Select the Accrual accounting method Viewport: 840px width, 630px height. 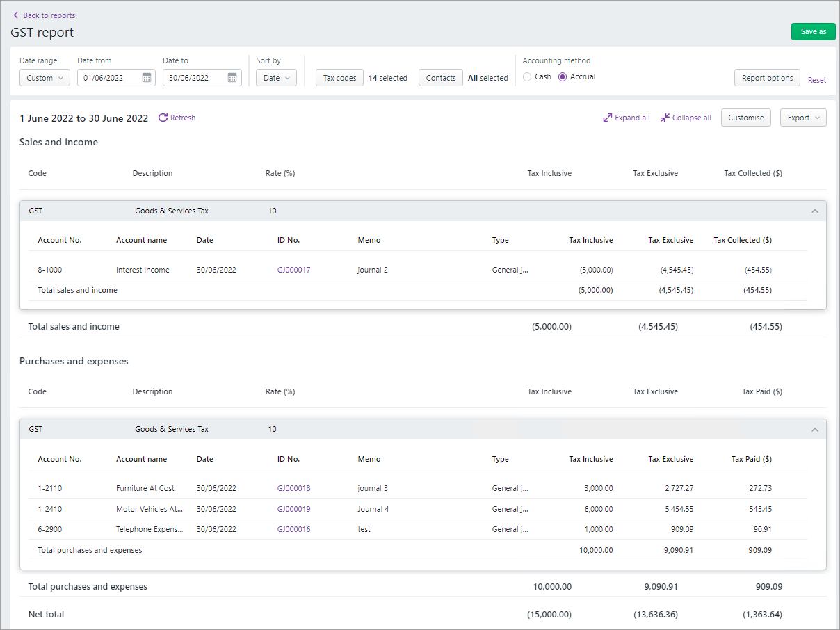pos(563,77)
